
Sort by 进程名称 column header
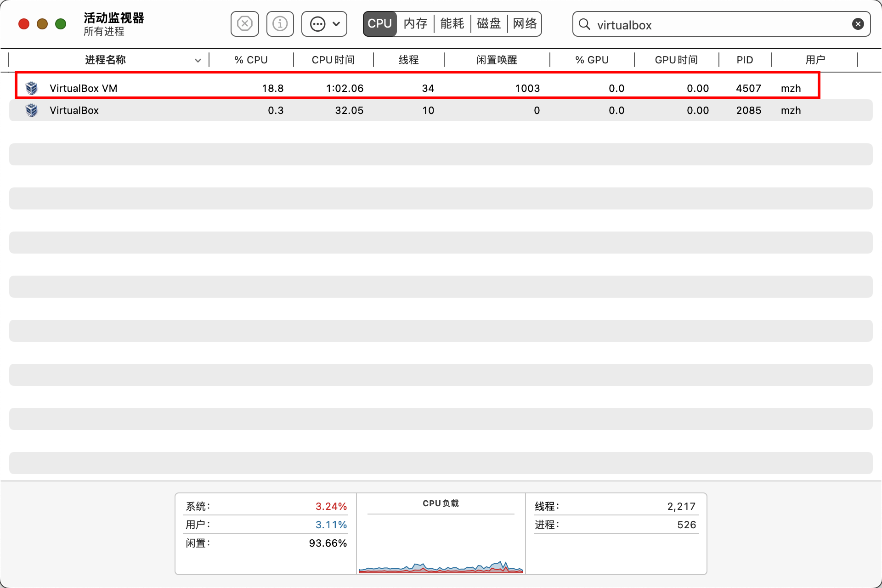coord(105,60)
